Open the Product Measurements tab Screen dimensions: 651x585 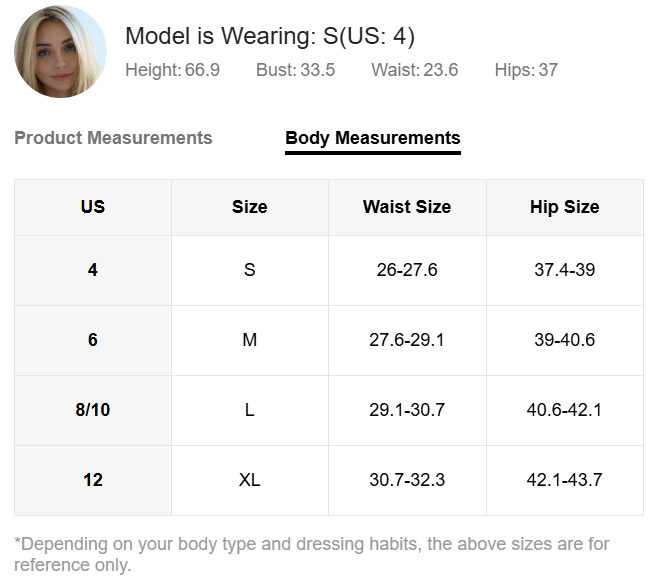[x=113, y=138]
